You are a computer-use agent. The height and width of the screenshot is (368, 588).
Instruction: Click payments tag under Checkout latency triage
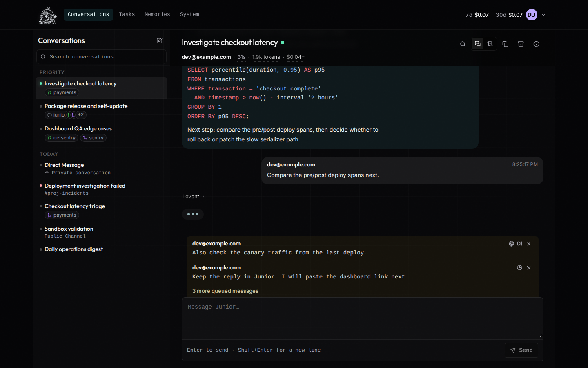[62, 215]
